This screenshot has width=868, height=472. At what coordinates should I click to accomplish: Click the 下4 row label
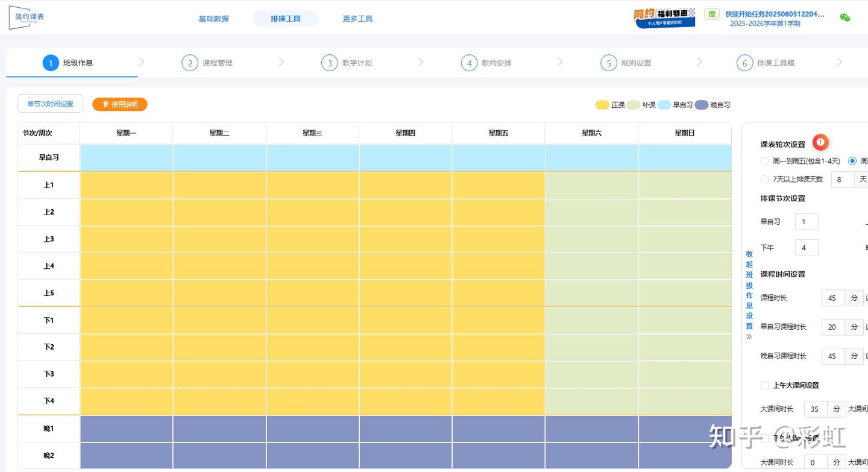49,401
